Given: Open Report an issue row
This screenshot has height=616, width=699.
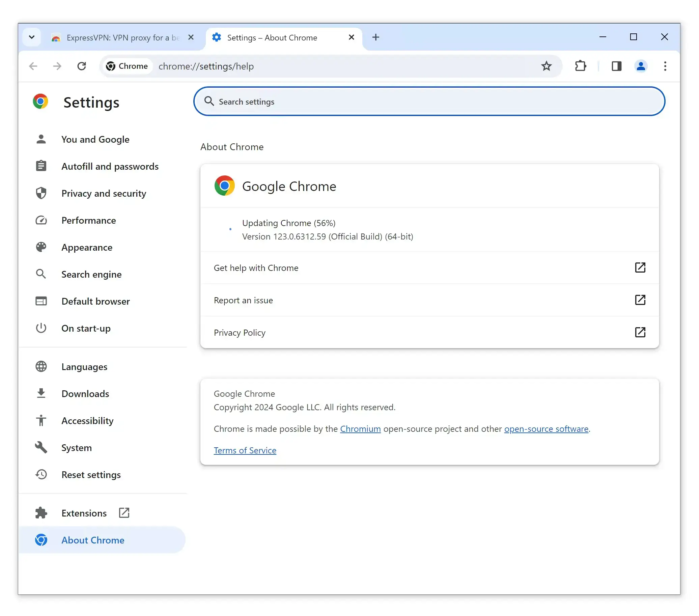Looking at the screenshot, I should pyautogui.click(x=429, y=300).
